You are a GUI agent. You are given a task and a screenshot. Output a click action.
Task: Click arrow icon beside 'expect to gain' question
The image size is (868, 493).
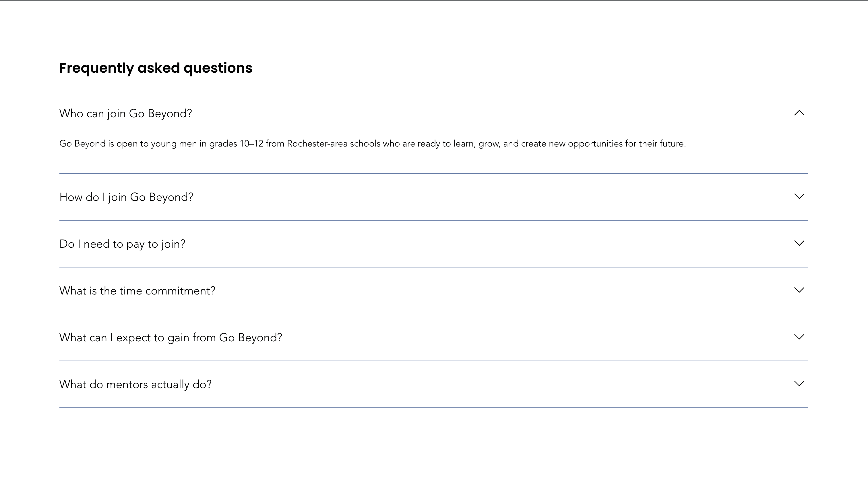click(799, 337)
